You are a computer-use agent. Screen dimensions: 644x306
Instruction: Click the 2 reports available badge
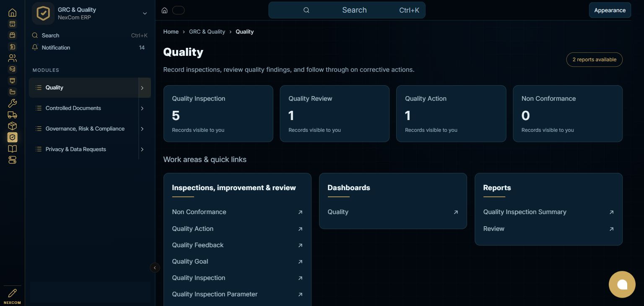pos(594,60)
